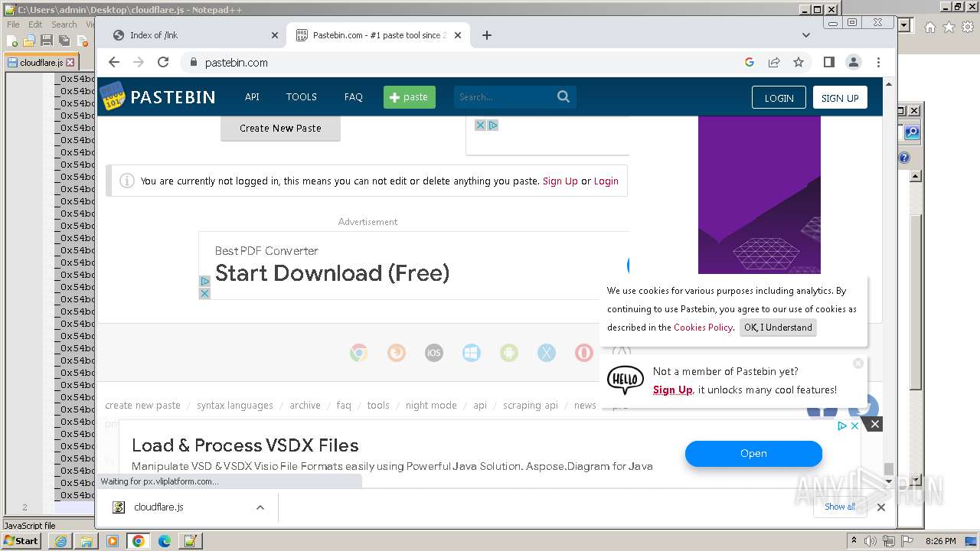Screen dimensions: 980x551
Task: Click the Chrome browser extension icon on Pastebin
Action: [x=358, y=353]
